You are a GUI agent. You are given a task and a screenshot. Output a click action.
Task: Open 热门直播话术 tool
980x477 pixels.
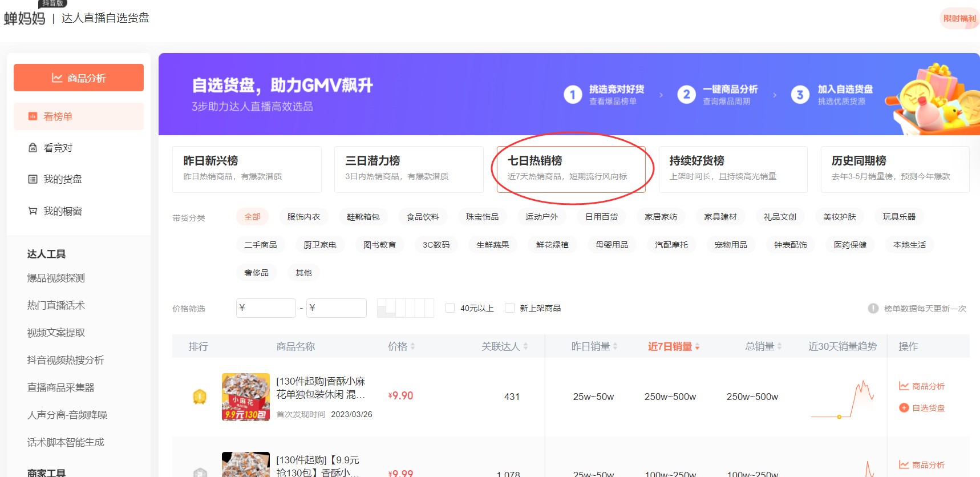[56, 305]
